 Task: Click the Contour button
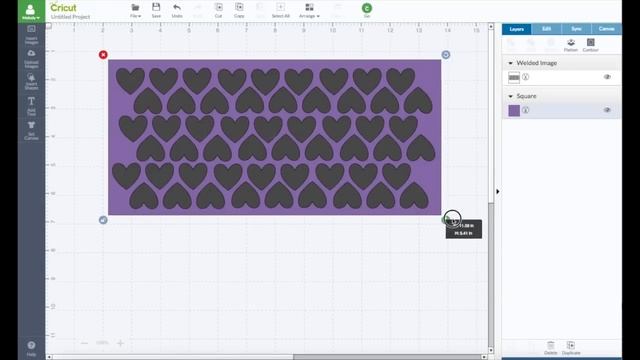(590, 45)
